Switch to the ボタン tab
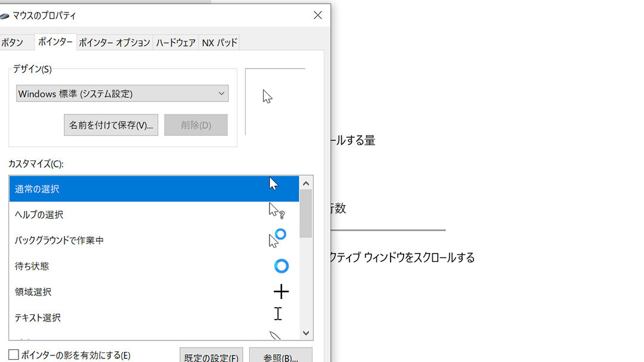644x362 pixels. click(x=13, y=42)
